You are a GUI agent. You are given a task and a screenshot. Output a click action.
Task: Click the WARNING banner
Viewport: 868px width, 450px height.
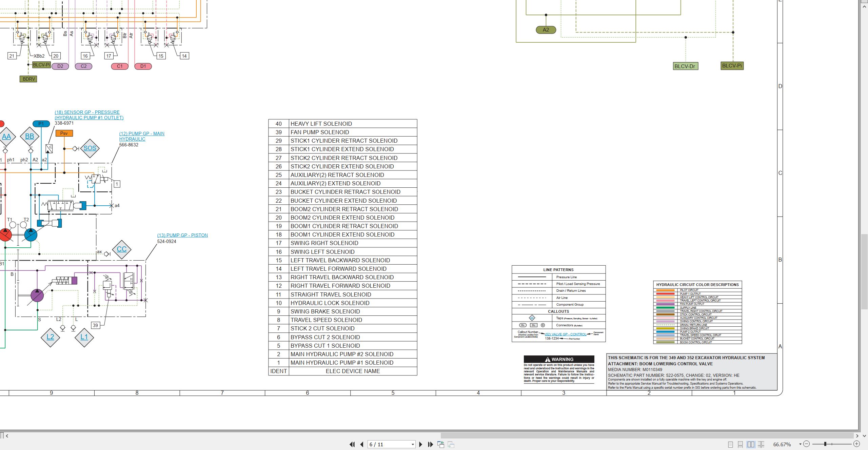point(559,359)
